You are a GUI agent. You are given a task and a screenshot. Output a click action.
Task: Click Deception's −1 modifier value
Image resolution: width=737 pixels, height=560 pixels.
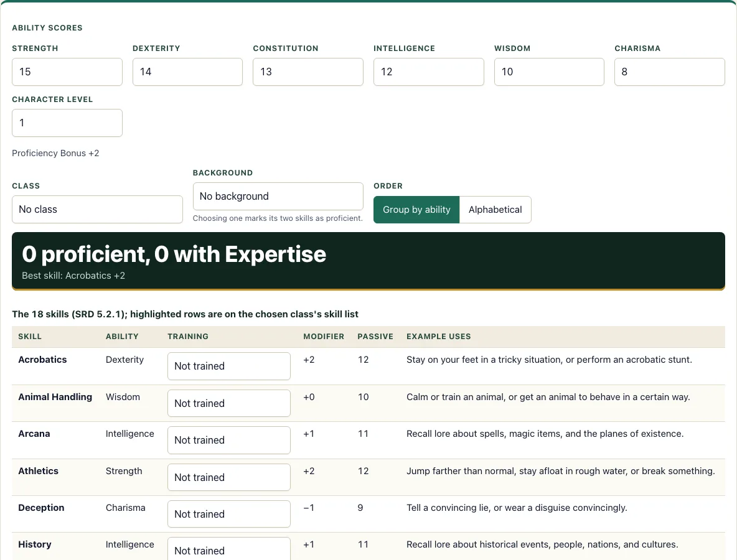point(309,508)
